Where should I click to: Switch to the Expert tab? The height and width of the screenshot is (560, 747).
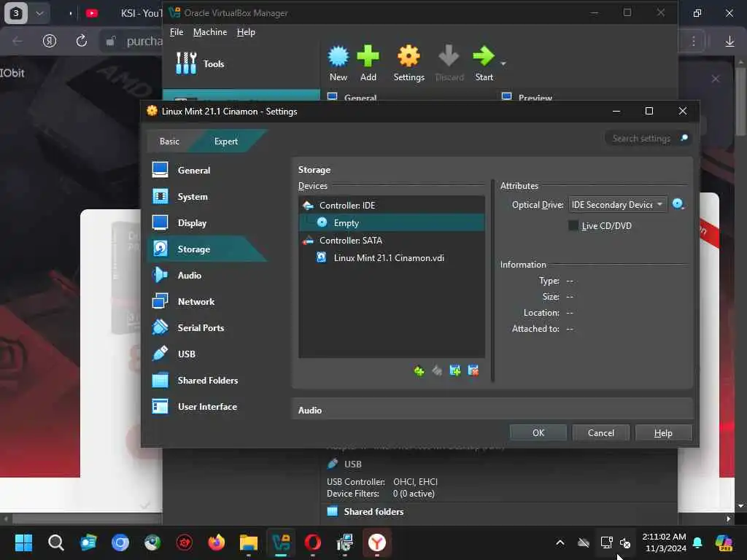click(x=226, y=141)
